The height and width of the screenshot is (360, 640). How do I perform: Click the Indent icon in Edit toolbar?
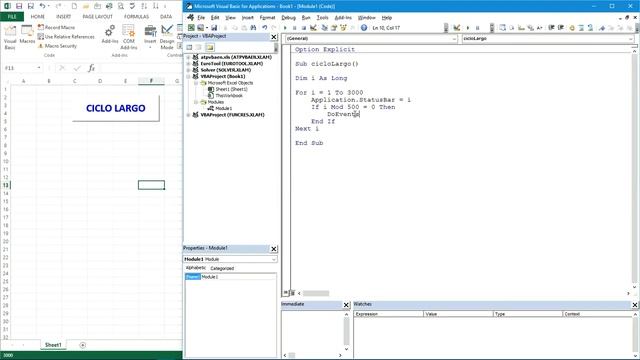551,28
